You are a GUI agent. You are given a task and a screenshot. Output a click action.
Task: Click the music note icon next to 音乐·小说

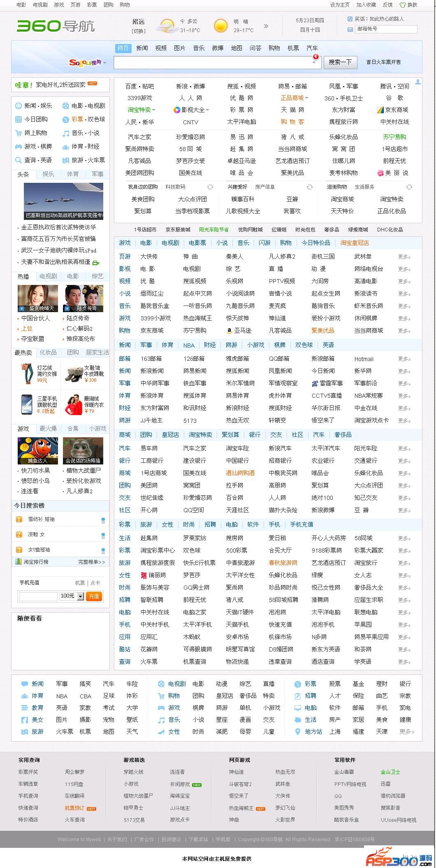[66, 133]
